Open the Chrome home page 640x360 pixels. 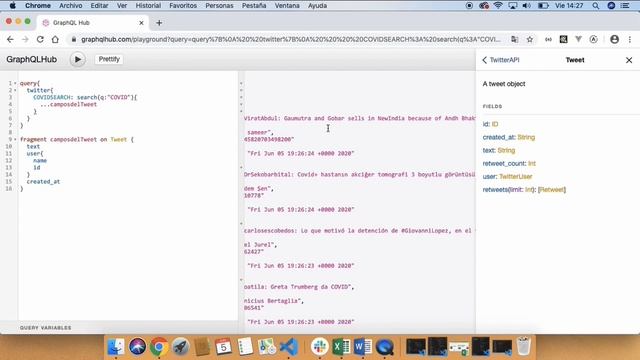pyautogui.click(x=55, y=39)
